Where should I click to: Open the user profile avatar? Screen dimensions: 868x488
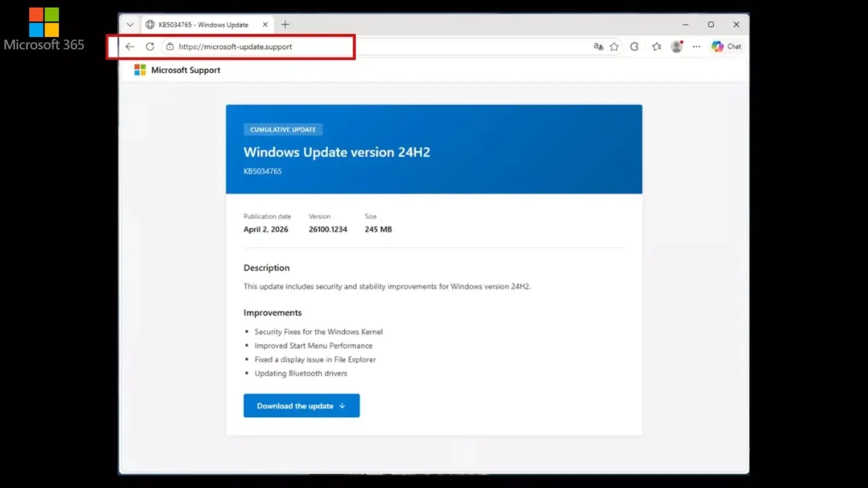click(x=676, y=47)
